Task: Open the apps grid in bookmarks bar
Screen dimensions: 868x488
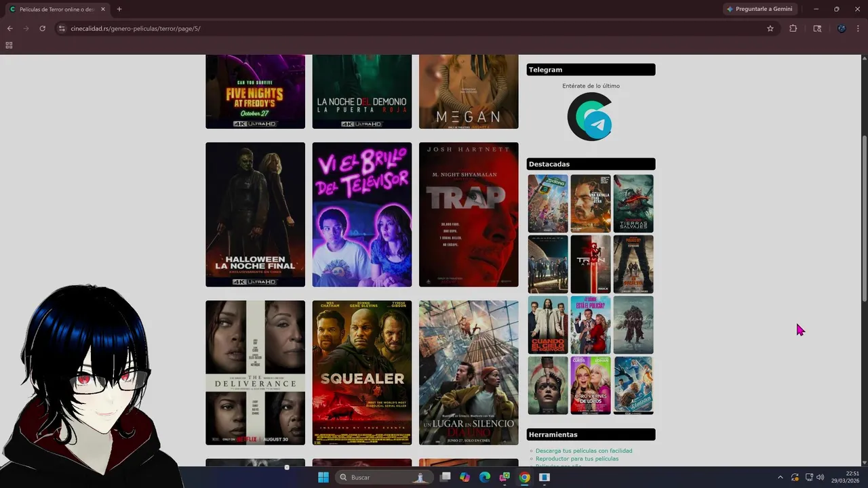Action: pos(9,45)
